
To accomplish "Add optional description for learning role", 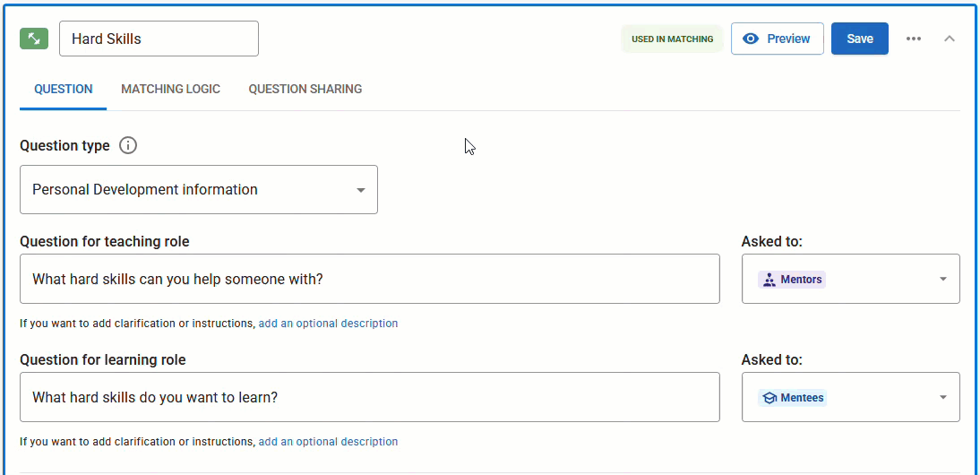I will coord(328,442).
